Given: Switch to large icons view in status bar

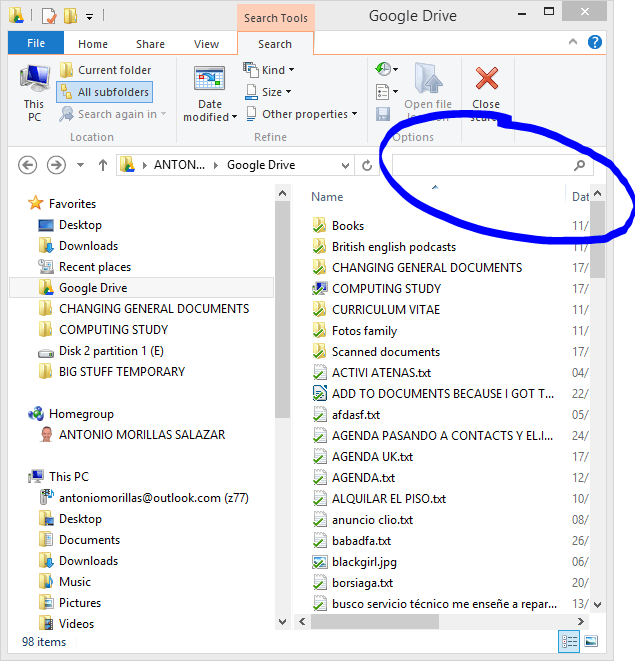Looking at the screenshot, I should pos(591,642).
